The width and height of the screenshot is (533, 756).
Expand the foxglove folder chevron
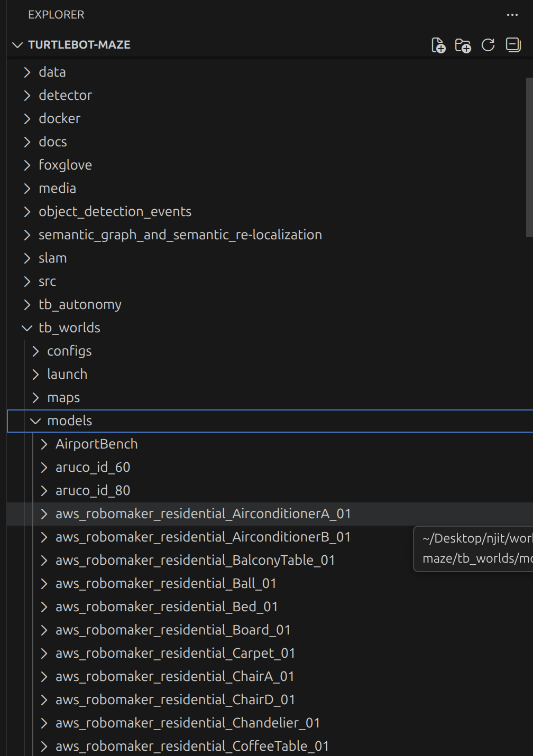[27, 165]
